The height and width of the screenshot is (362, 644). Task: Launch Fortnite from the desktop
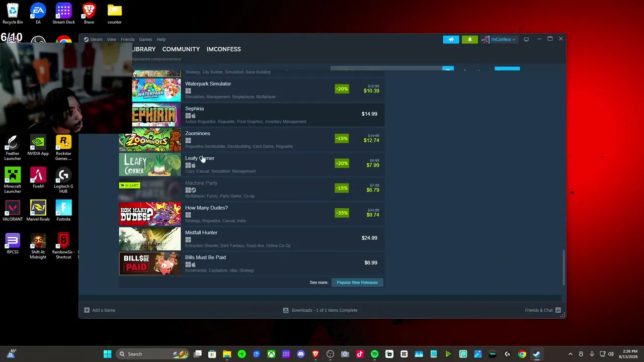pyautogui.click(x=63, y=211)
